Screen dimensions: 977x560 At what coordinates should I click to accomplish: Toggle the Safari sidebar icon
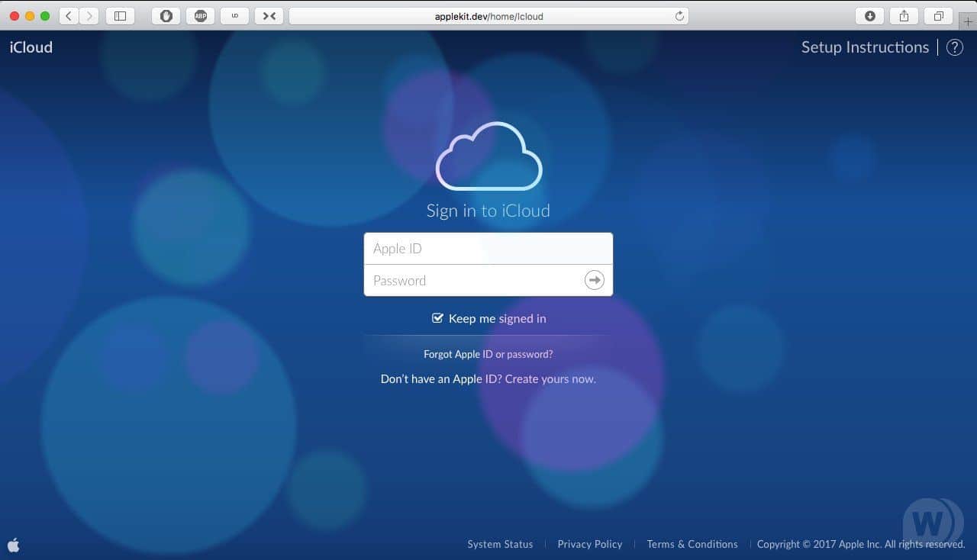pos(120,15)
